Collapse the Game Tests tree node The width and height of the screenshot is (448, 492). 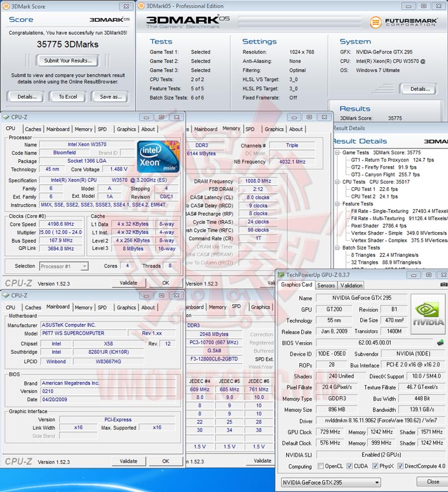pyautogui.click(x=337, y=152)
